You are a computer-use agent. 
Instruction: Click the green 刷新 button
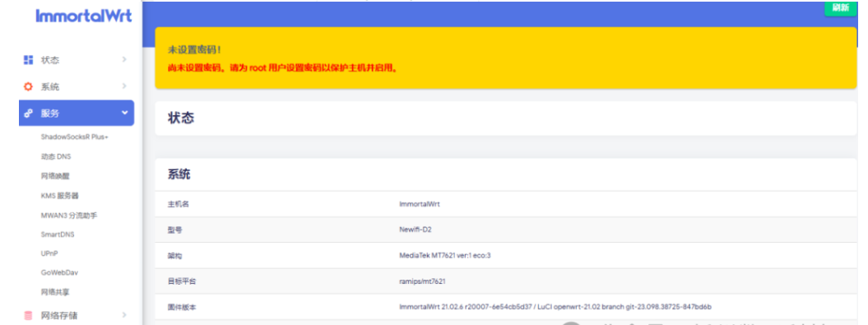840,7
